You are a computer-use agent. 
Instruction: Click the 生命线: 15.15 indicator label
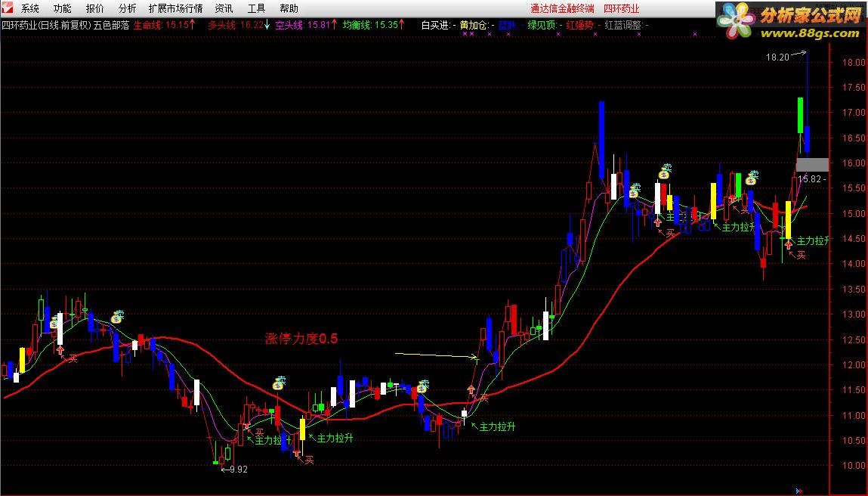pyautogui.click(x=161, y=25)
